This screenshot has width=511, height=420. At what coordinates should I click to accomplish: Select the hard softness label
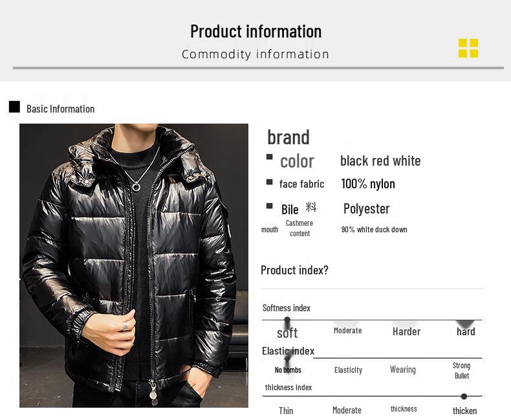[x=466, y=331]
